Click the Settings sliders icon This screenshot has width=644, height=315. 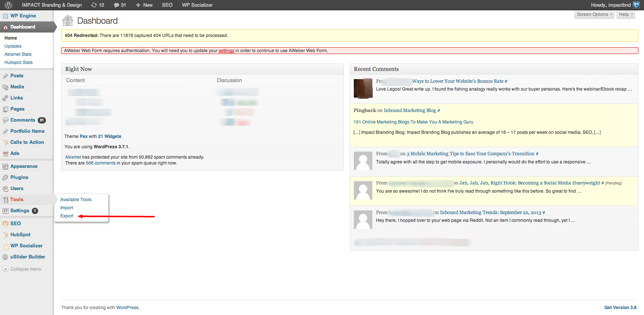click(x=6, y=211)
